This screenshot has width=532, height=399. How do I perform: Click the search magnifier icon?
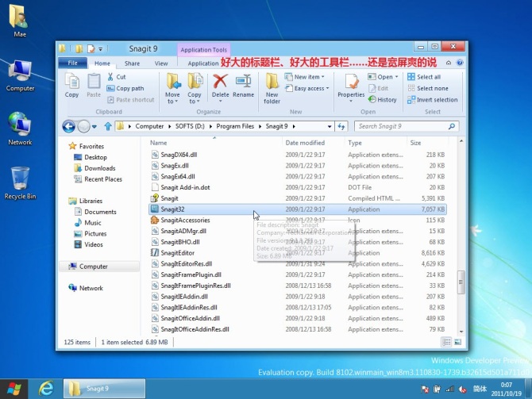pos(452,126)
